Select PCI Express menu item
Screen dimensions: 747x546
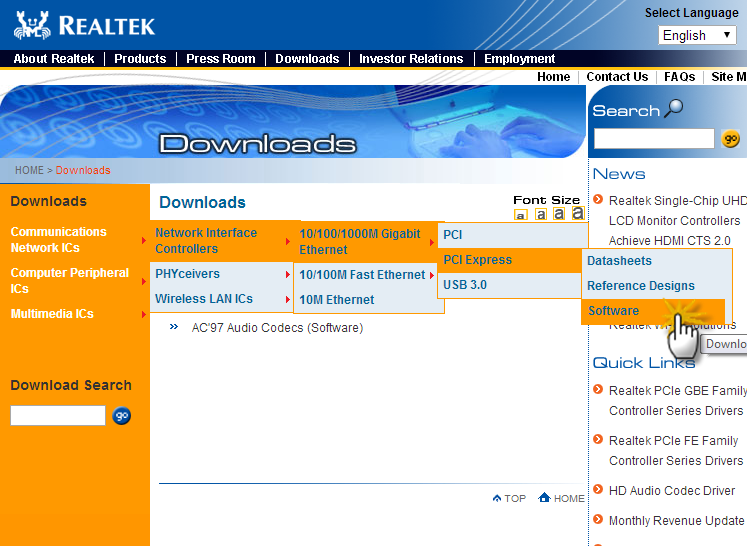[x=510, y=260]
